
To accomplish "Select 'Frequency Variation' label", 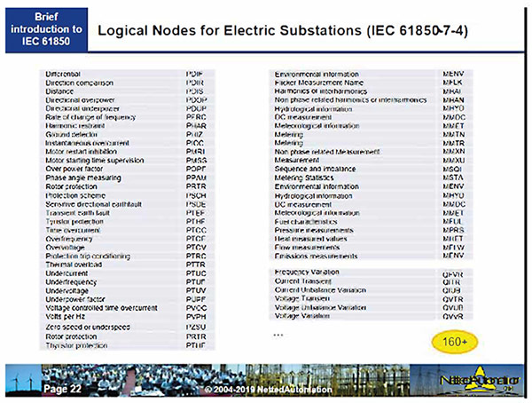I will tap(307, 272).
